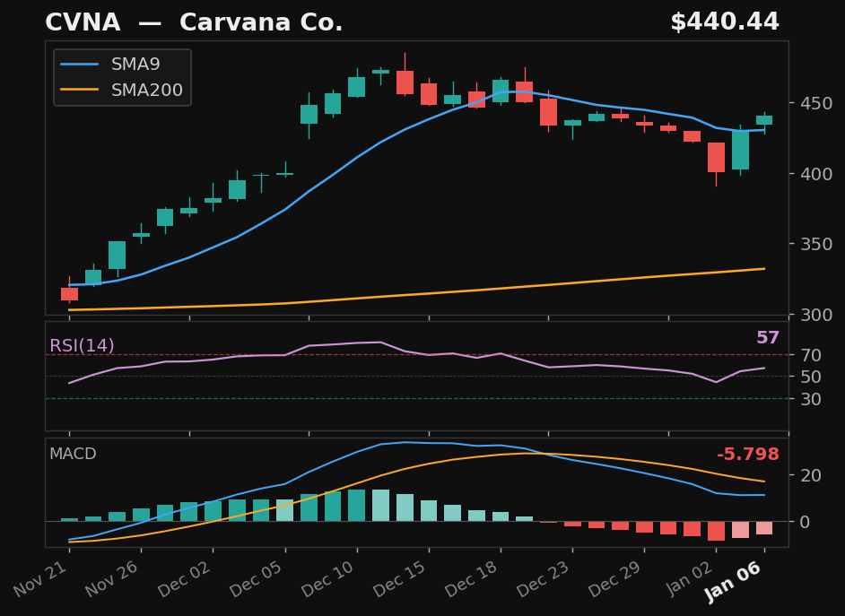845x616 pixels.
Task: Click the first red candlestick on Nov 21
Action: (x=69, y=294)
